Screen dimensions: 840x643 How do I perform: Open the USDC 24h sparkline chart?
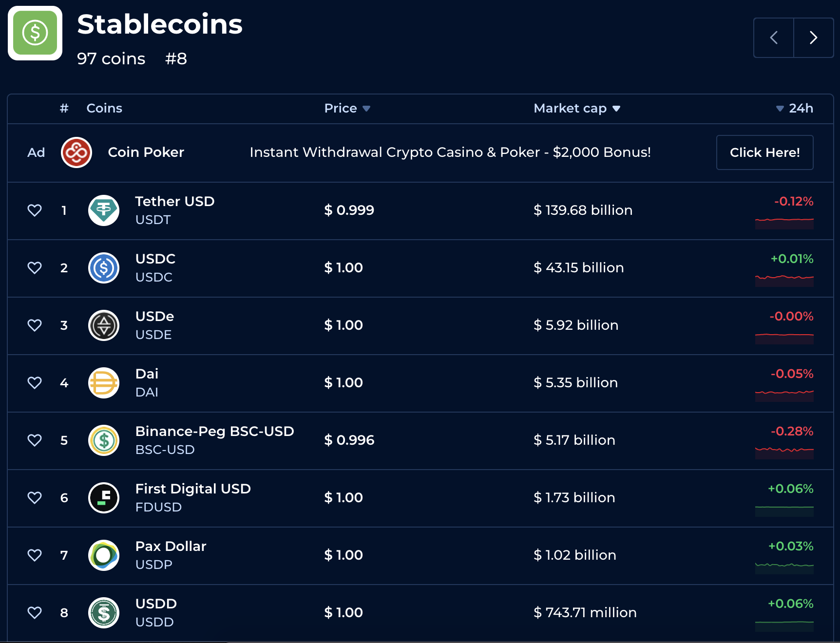(x=784, y=280)
